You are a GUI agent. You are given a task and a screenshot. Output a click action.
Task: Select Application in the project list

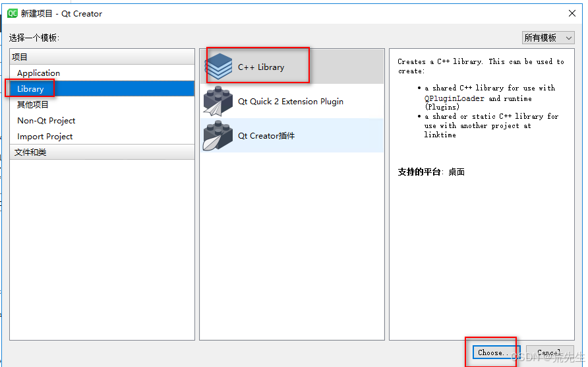(102, 73)
